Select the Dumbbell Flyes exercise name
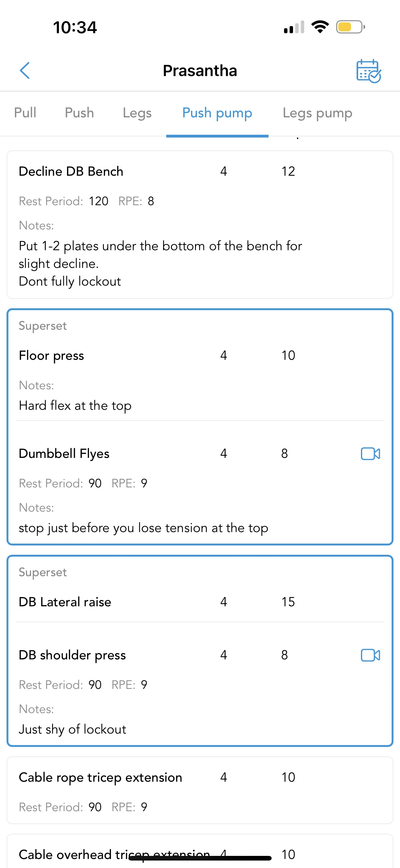This screenshot has height=868, width=400. click(x=64, y=454)
